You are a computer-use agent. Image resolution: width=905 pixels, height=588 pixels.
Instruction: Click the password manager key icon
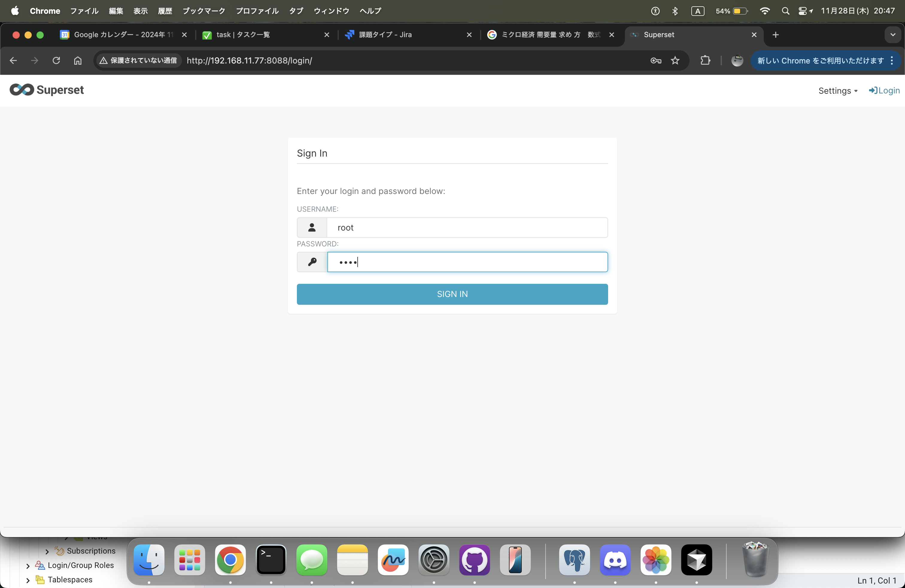[x=655, y=60]
